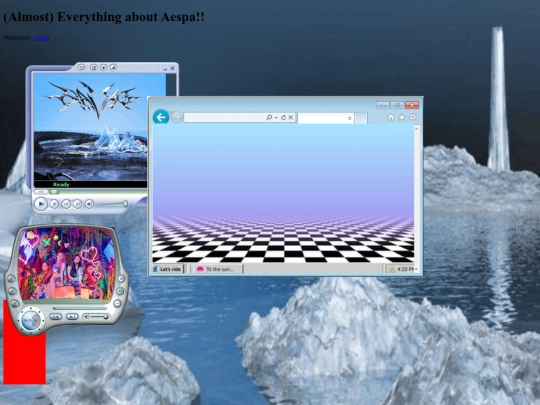This screenshot has width=540, height=405.
Task: Click the rightmost round icon atop Savage player
Action: coord(114,68)
